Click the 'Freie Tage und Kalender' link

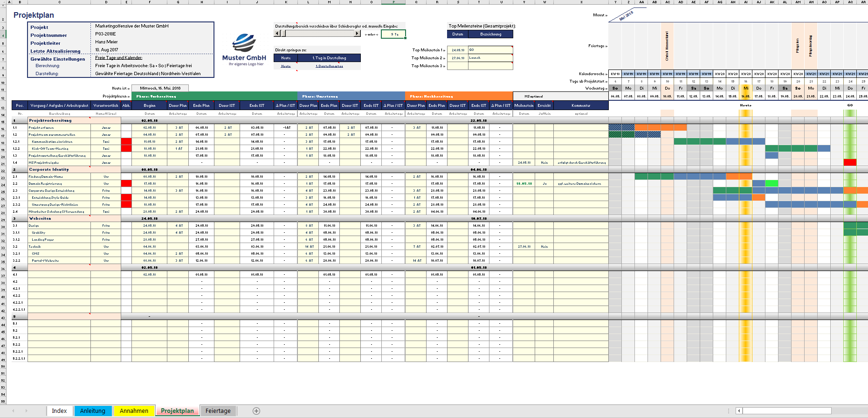click(x=118, y=58)
